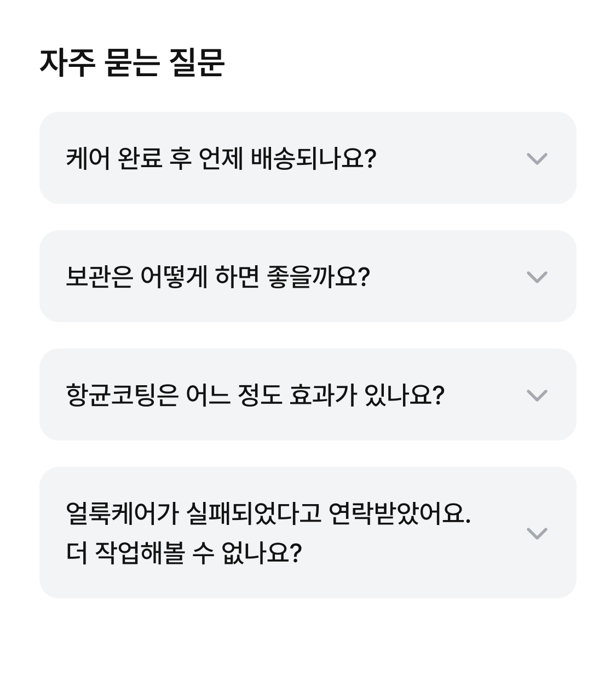Click the '자주 묻는 질문' heading
The width and height of the screenshot is (616, 697).
pyautogui.click(x=132, y=63)
